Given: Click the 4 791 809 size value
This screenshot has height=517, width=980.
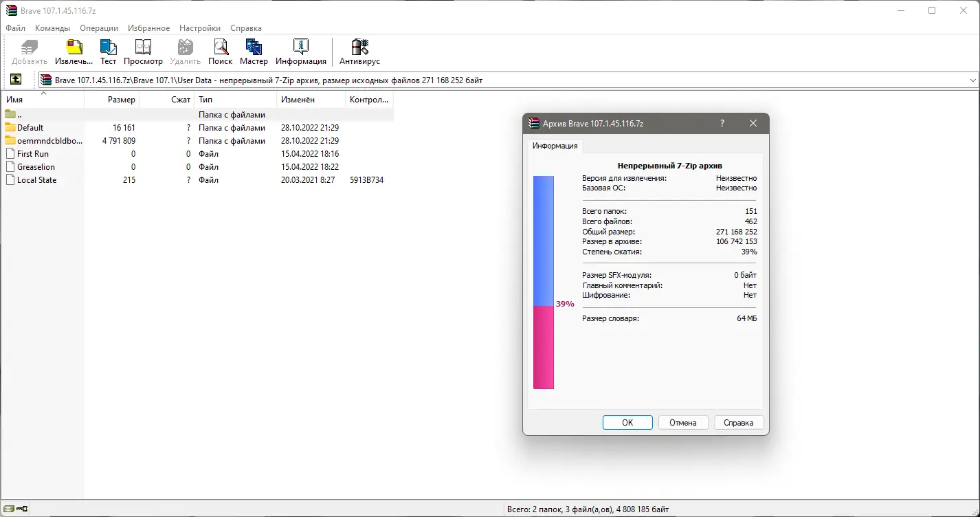Looking at the screenshot, I should point(119,141).
